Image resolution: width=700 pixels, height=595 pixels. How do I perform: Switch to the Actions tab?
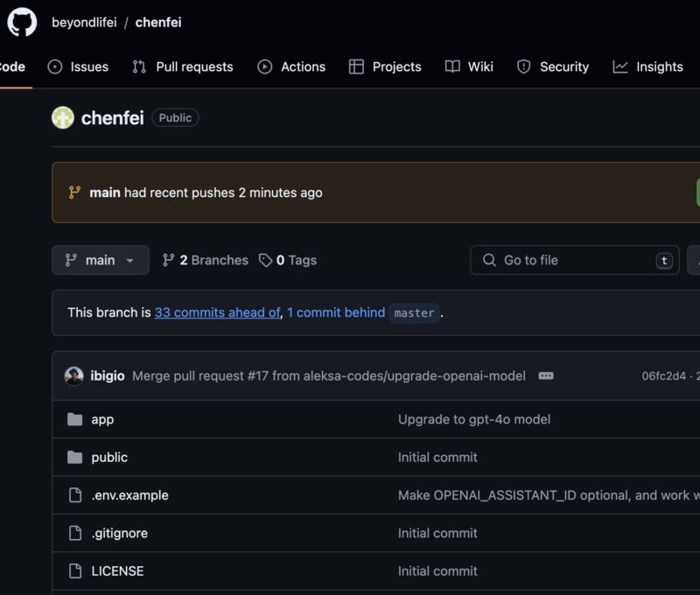tap(291, 67)
